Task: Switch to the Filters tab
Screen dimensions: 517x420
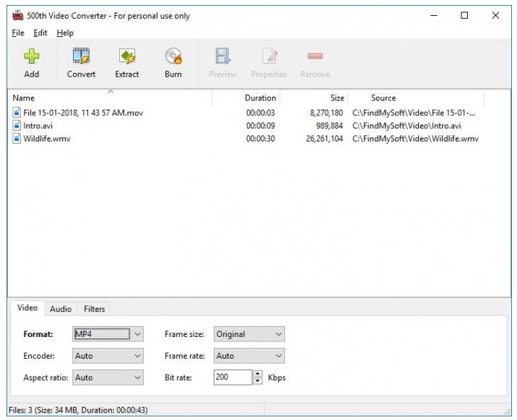Action: 95,309
